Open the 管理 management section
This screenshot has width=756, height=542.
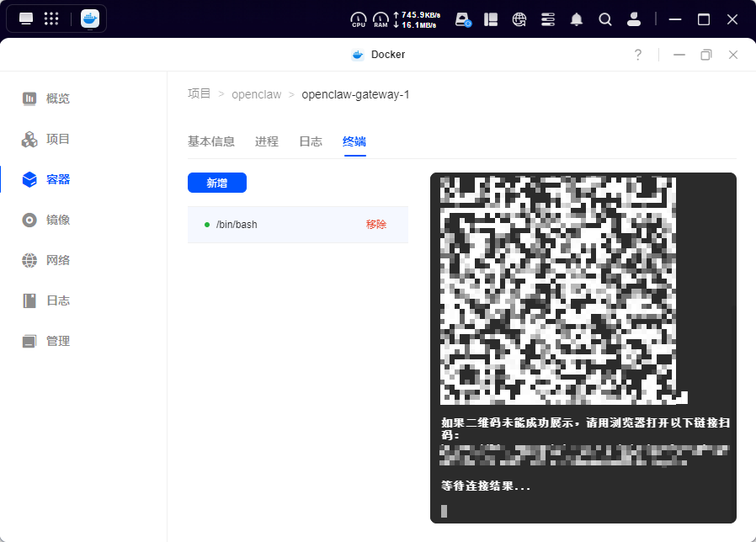pyautogui.click(x=51, y=341)
